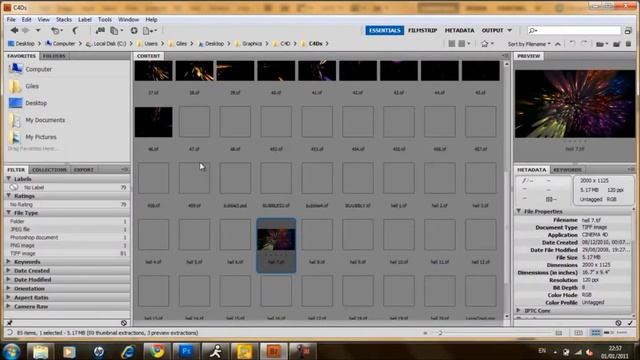Click Local Disk (C:) in breadcrumb path

coord(109,44)
